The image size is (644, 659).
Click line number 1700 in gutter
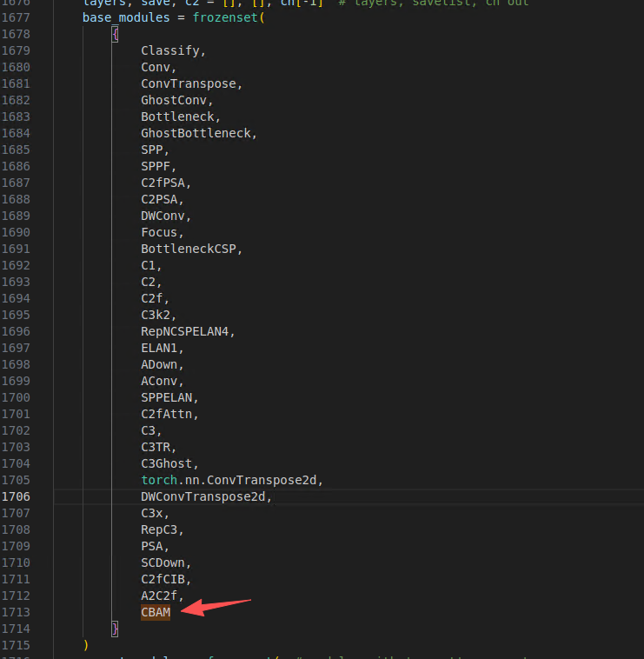click(16, 397)
